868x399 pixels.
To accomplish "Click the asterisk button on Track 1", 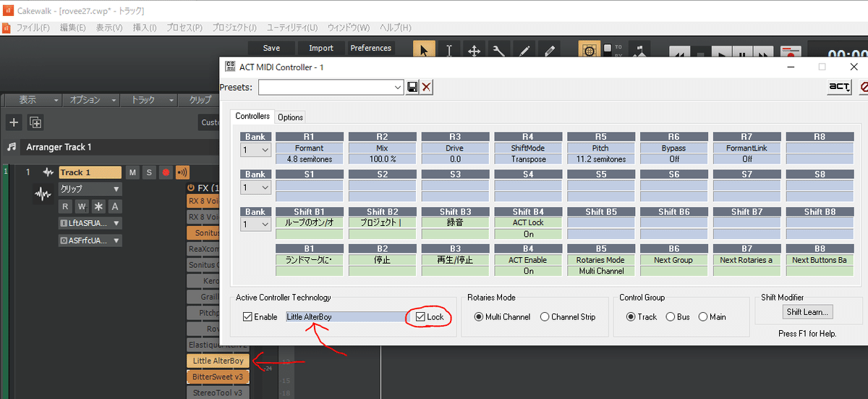I will [99, 206].
